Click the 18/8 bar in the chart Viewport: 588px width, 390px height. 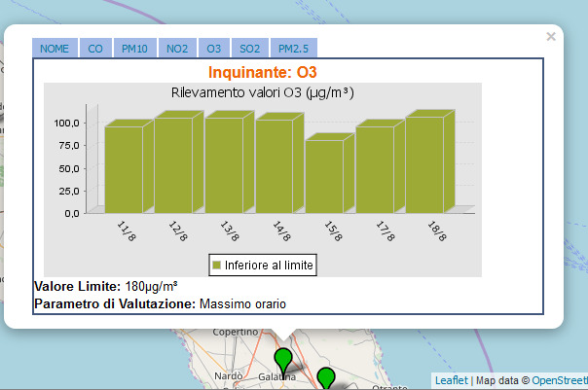424,163
